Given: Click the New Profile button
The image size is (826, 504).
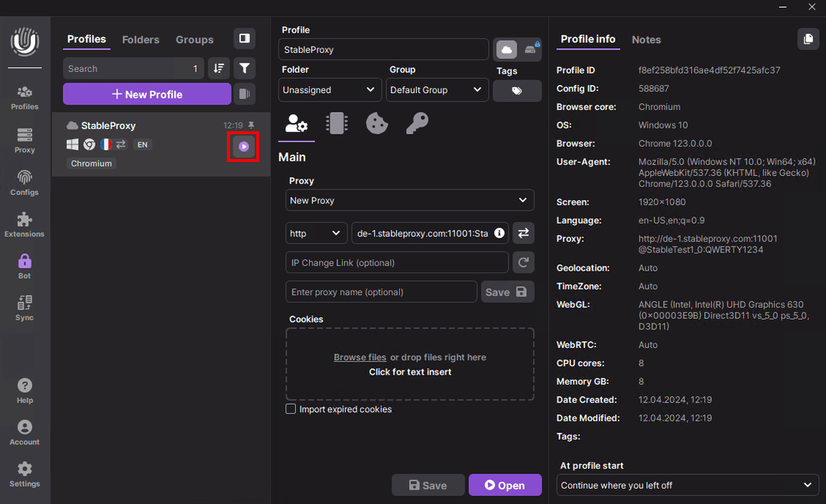Looking at the screenshot, I should (147, 94).
